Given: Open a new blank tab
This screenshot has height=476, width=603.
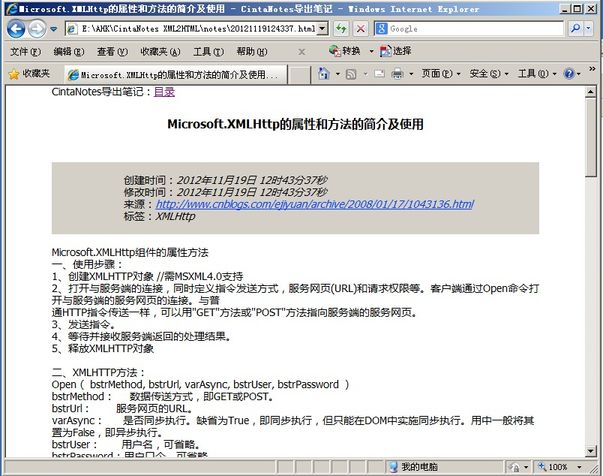Looking at the screenshot, I should coord(299,75).
